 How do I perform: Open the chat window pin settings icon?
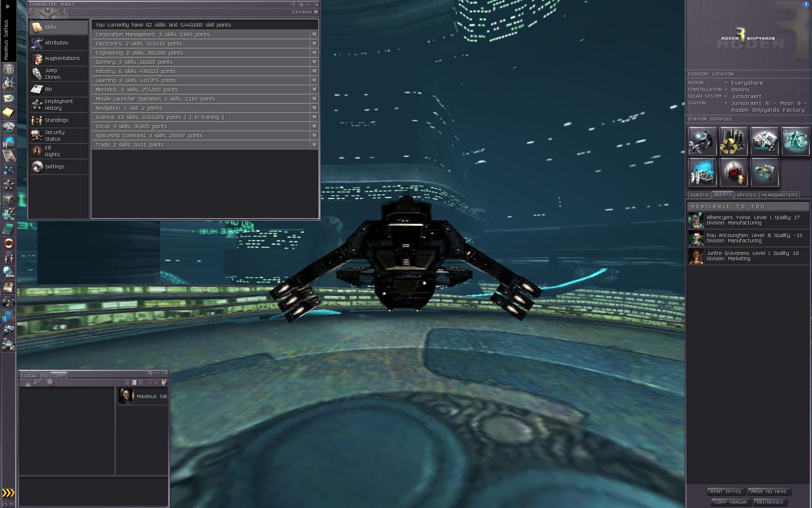(150, 373)
